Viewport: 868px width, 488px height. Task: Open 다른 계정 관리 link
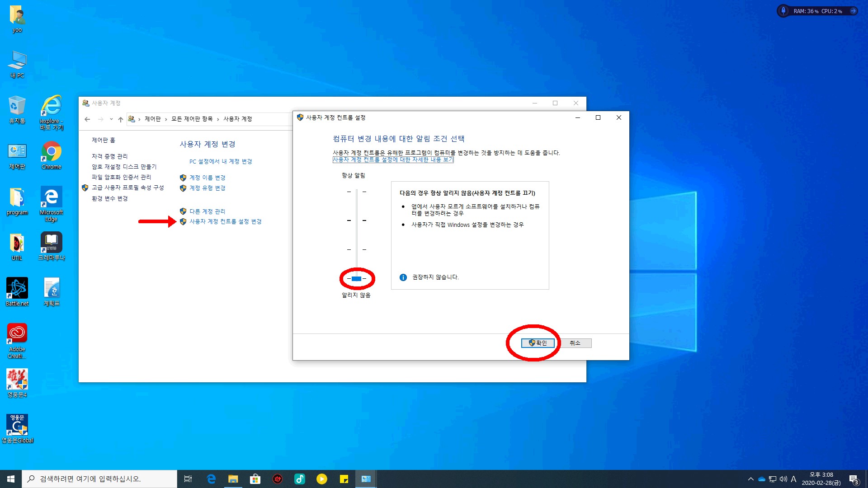[207, 211]
